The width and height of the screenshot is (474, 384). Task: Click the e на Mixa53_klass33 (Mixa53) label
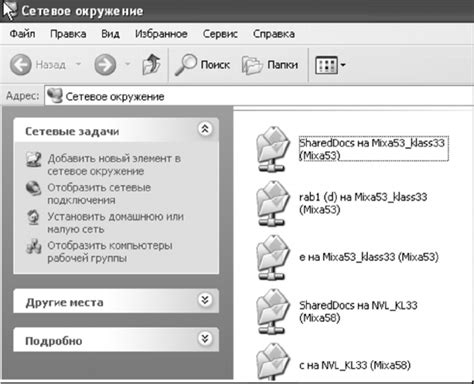[x=369, y=257]
